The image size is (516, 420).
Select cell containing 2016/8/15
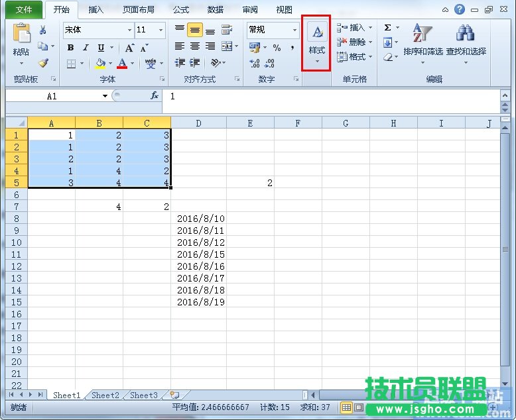click(x=198, y=254)
